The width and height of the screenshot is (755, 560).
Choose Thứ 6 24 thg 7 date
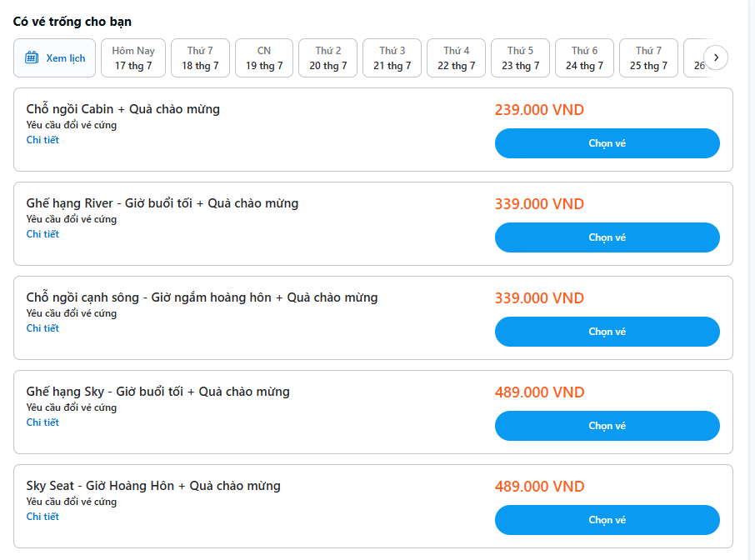[x=584, y=57]
